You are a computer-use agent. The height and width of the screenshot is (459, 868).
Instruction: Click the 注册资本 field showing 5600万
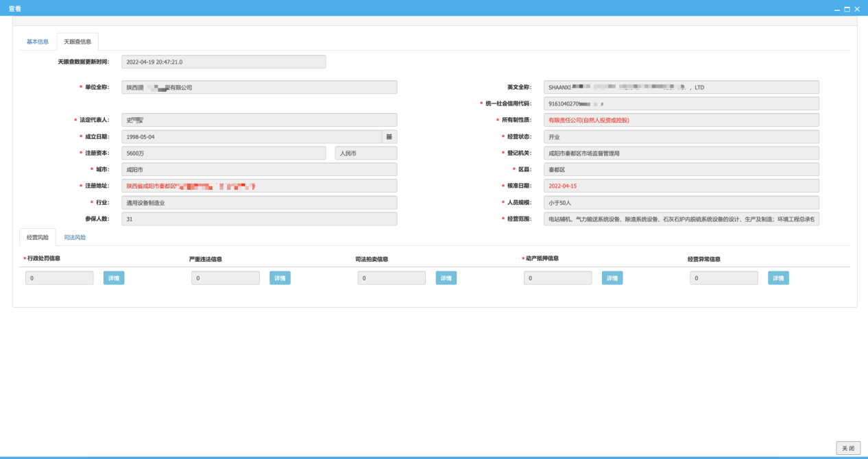point(224,153)
